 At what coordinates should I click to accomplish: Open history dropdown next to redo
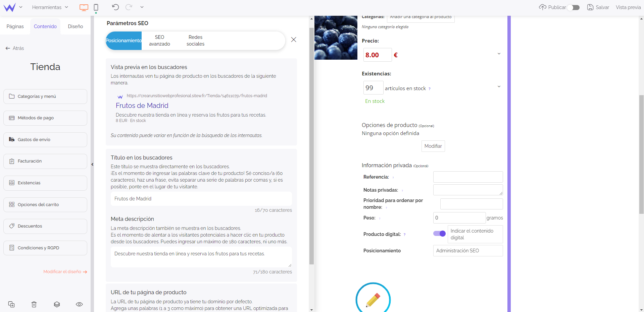point(142,7)
